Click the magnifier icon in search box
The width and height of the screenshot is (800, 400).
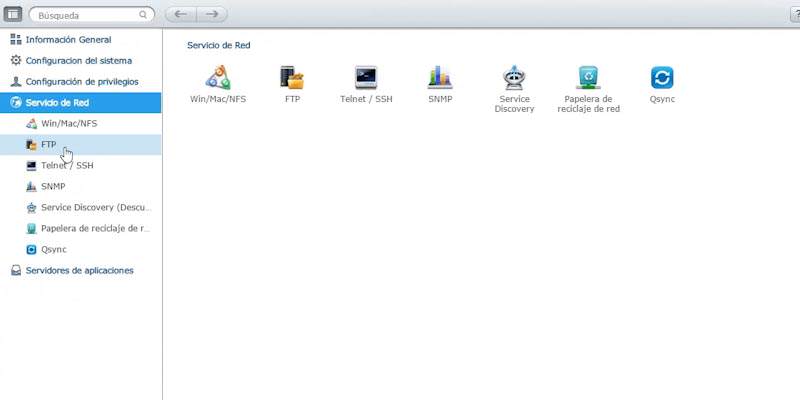(143, 15)
